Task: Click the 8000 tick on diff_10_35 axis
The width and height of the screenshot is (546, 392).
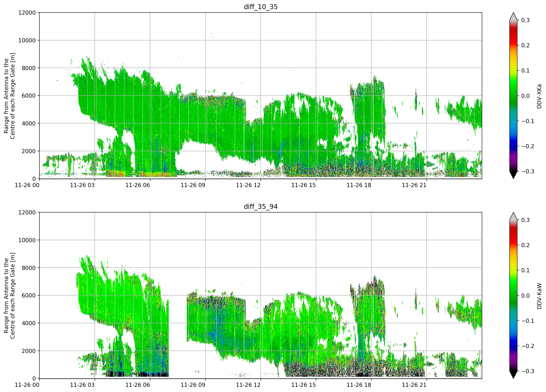Action: (x=29, y=68)
